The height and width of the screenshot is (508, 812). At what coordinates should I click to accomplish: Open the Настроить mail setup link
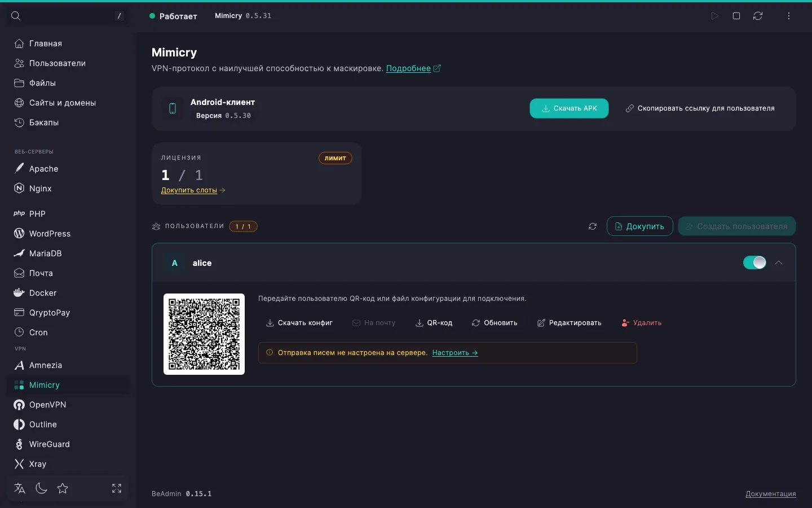coord(455,353)
